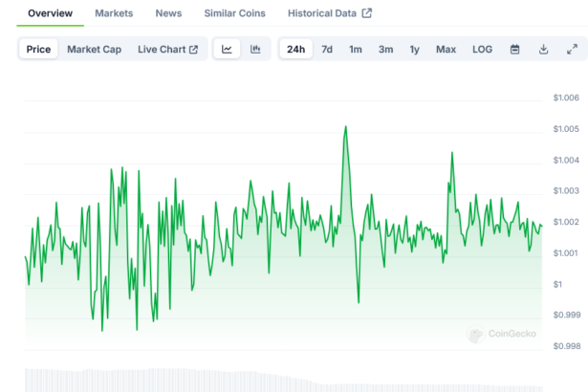Select the Max time range
This screenshot has height=392, width=588.
pos(446,50)
